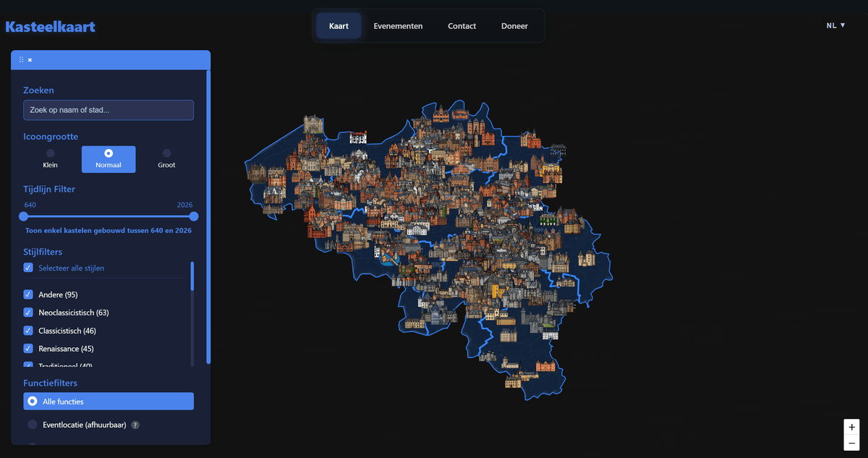Toggle the Selecteer alle stijlen checkbox
Screen dimensions: 868x458
[28, 268]
